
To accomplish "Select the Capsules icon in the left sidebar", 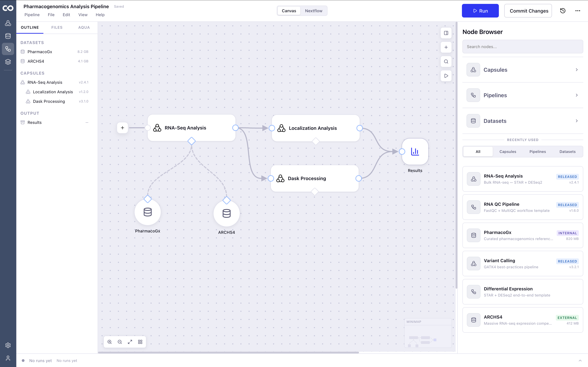I will click(x=8, y=23).
